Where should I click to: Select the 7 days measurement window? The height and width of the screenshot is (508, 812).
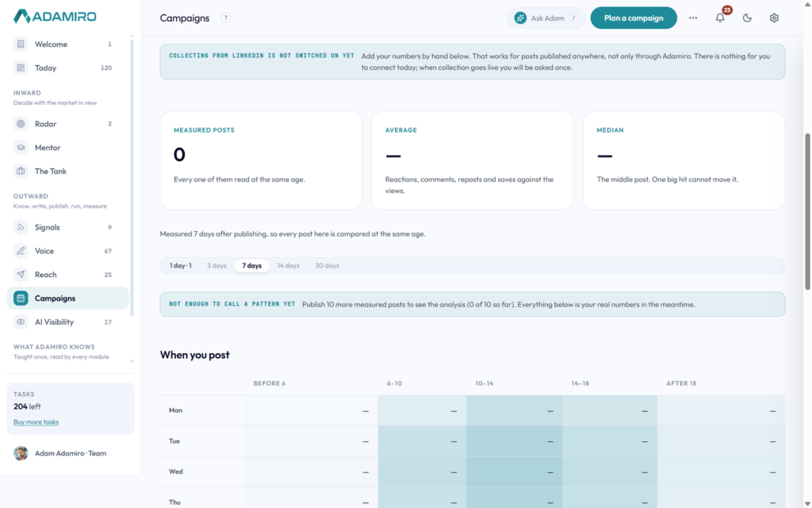click(251, 265)
